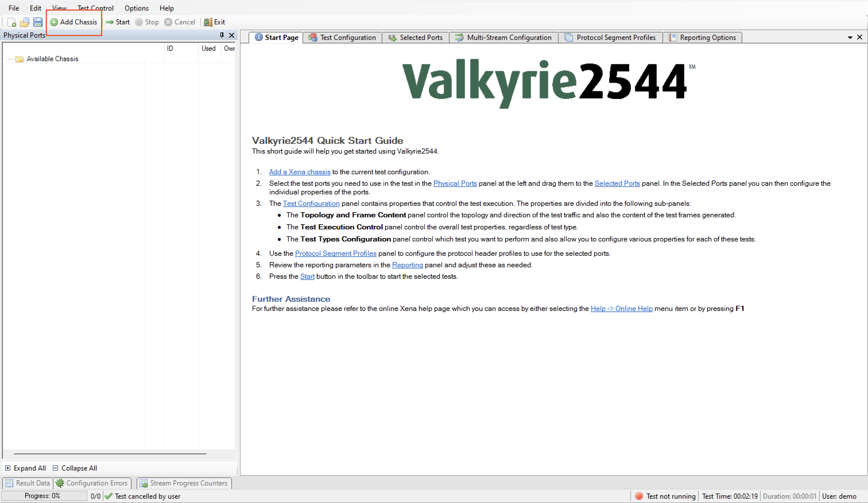Screen dimensions: 868x503
Task: Pin the Physical Ports panel
Action: [x=222, y=35]
